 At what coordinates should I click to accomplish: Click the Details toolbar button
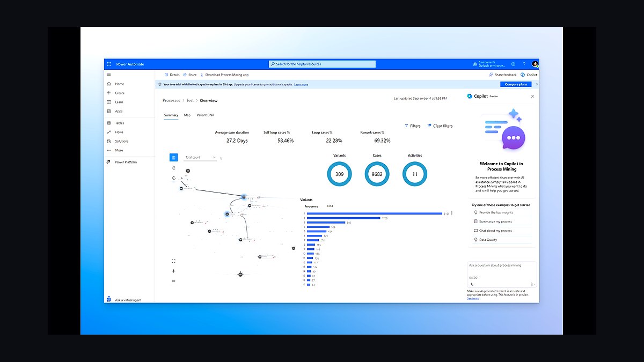(172, 75)
